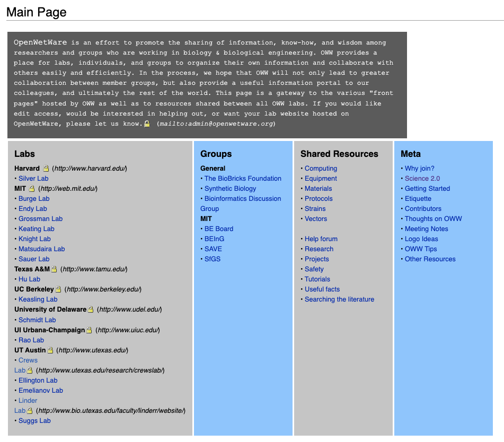
Task: Go to the Endy Lab page
Action: click(x=32, y=209)
